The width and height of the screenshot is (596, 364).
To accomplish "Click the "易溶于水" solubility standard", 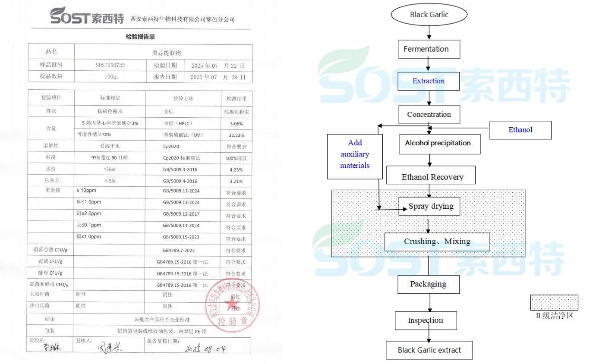I will point(110,146).
